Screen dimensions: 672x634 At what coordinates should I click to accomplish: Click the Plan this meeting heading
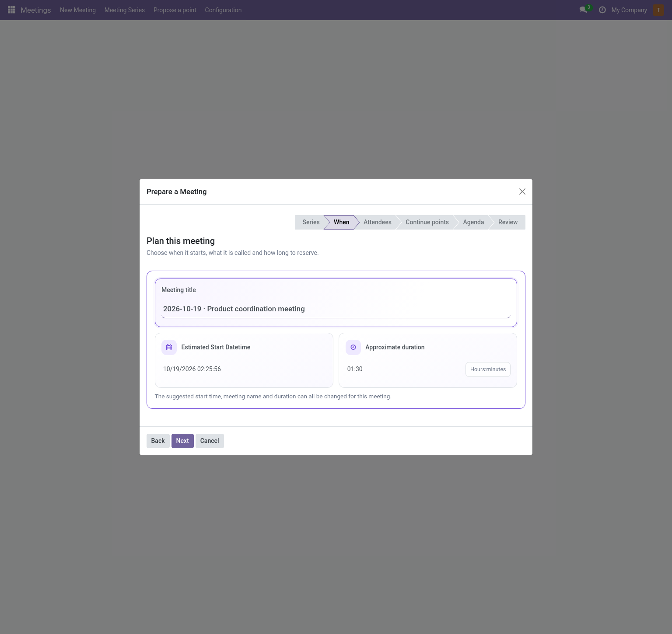click(x=181, y=241)
